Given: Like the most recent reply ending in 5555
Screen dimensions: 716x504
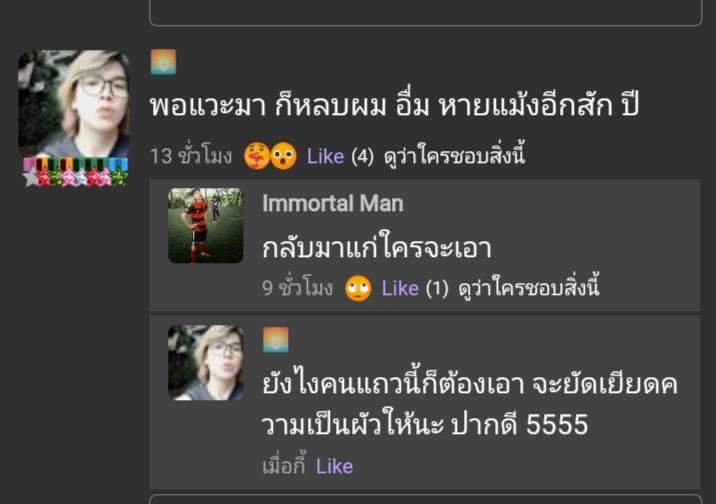Looking at the screenshot, I should [334, 466].
